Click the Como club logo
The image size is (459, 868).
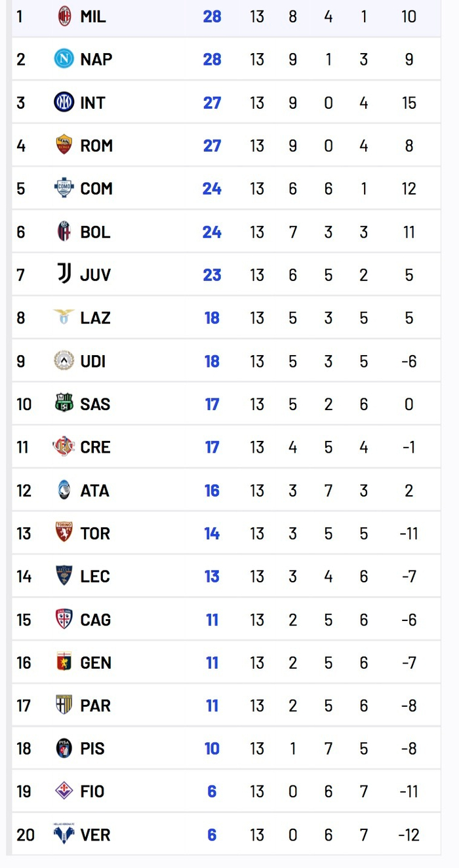(64, 188)
